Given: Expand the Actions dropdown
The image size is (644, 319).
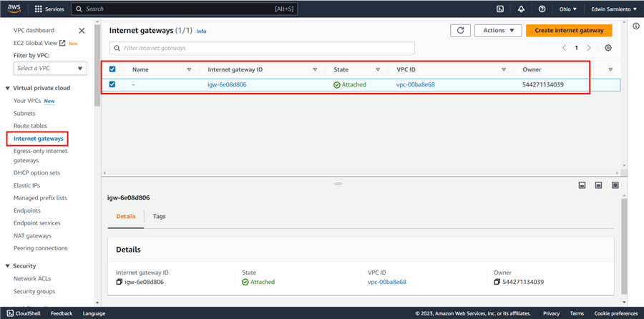Looking at the screenshot, I should (498, 31).
